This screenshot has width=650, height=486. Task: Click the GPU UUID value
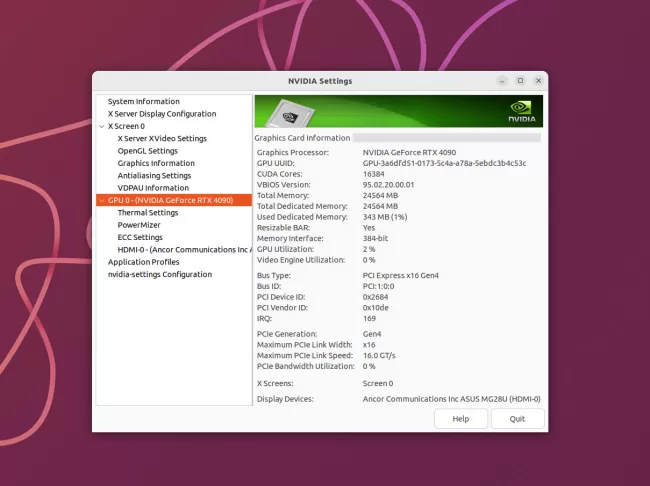point(444,163)
